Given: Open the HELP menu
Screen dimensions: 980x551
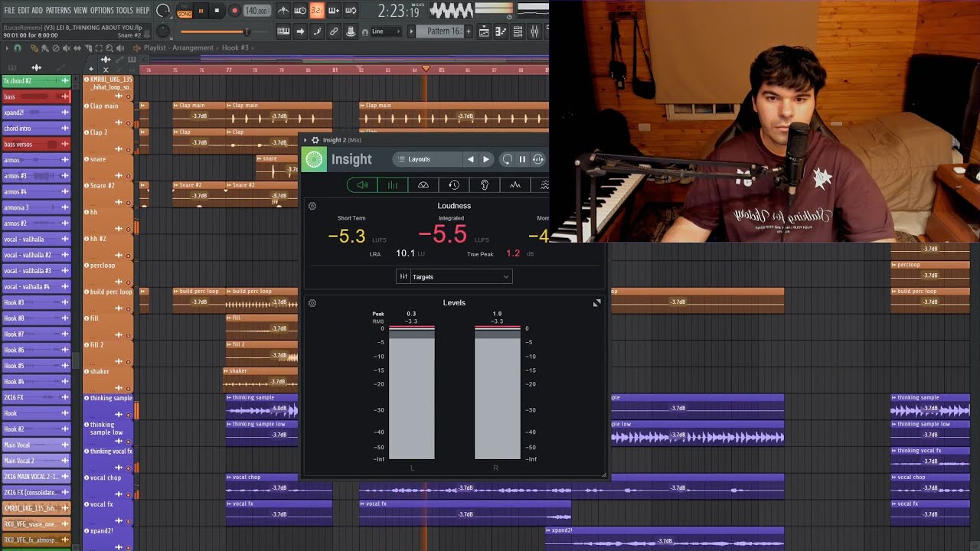Looking at the screenshot, I should 142,11.
